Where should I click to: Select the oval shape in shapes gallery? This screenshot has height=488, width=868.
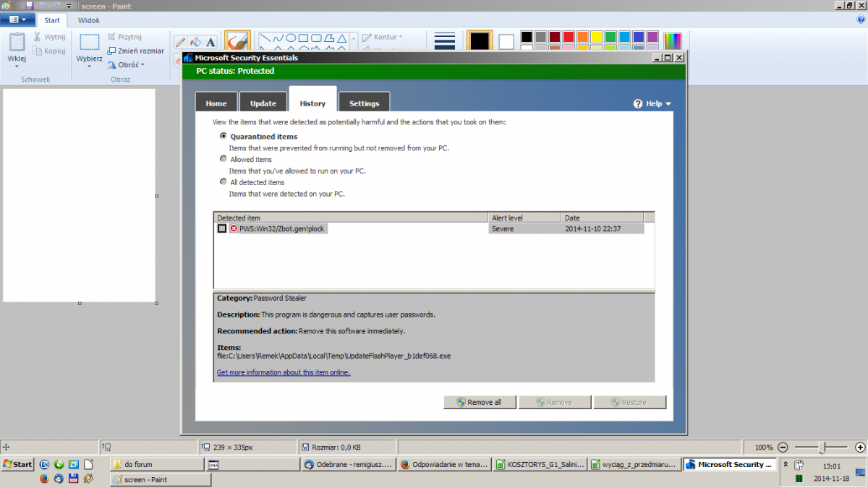[x=291, y=38]
